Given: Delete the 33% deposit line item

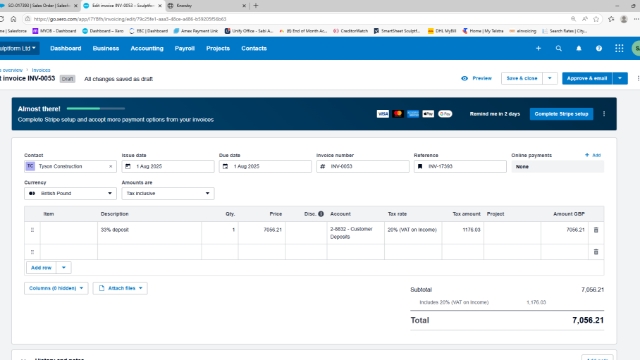Looking at the screenshot, I should click(596, 230).
